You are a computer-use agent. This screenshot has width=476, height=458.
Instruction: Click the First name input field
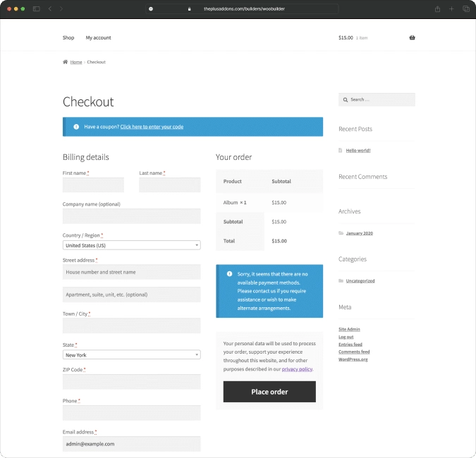(93, 185)
